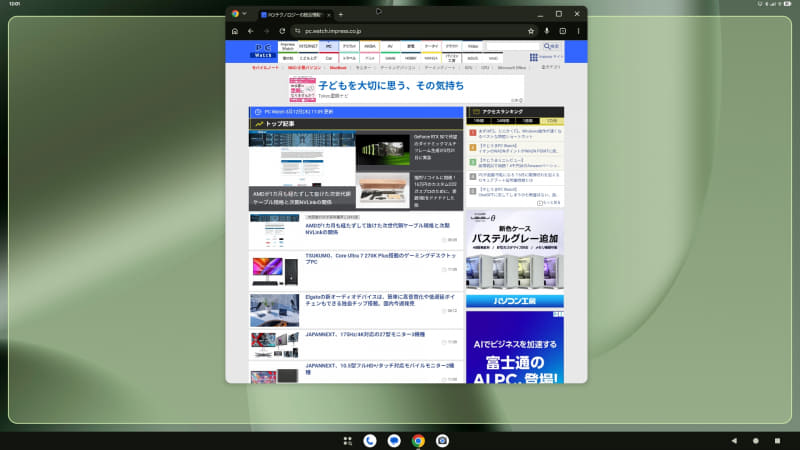This screenshot has height=450, width=800.
Task: Launch the Messages app from taskbar
Action: [x=394, y=441]
